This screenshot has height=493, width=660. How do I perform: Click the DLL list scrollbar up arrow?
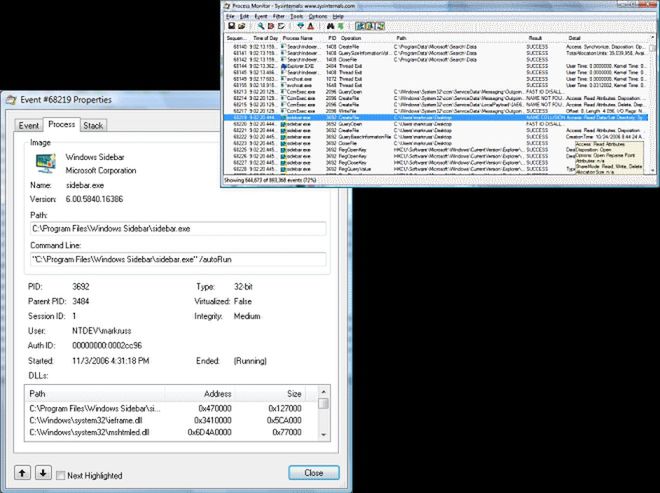323,392
